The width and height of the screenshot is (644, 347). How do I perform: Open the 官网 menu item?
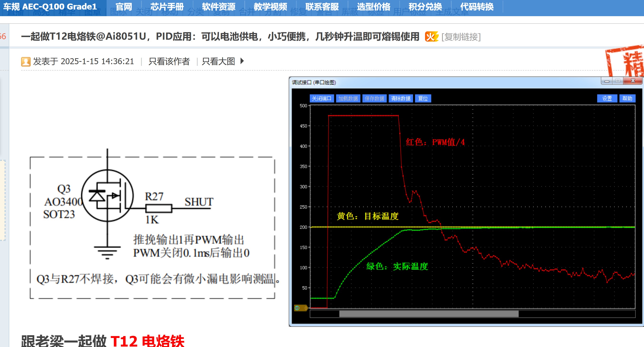[124, 7]
